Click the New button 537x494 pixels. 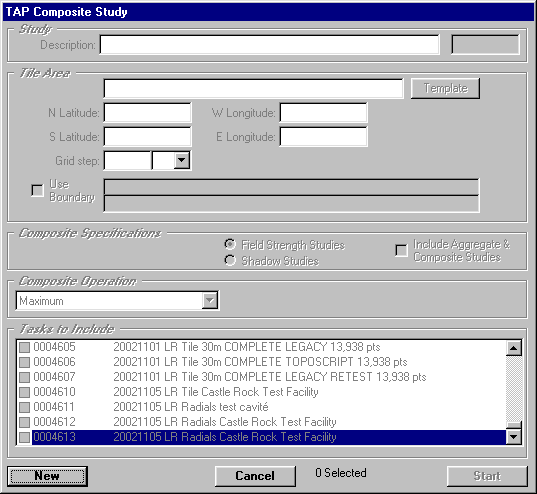(x=47, y=476)
